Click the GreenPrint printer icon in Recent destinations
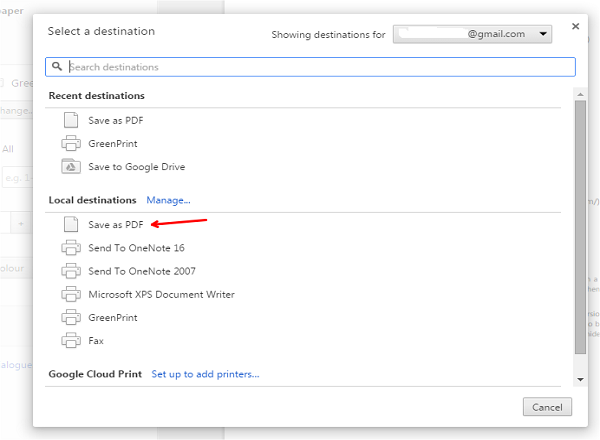The image size is (600, 440). click(71, 143)
